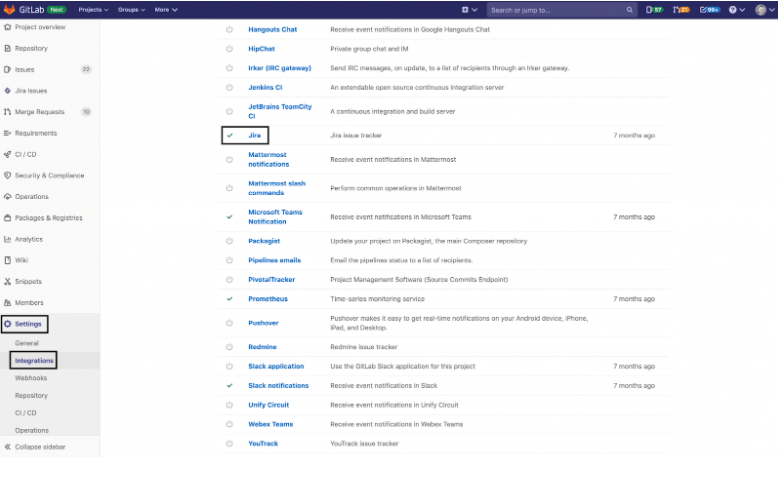Open the new item plus dropdown
Viewport: 778px width, 478px height.
pyautogui.click(x=469, y=10)
